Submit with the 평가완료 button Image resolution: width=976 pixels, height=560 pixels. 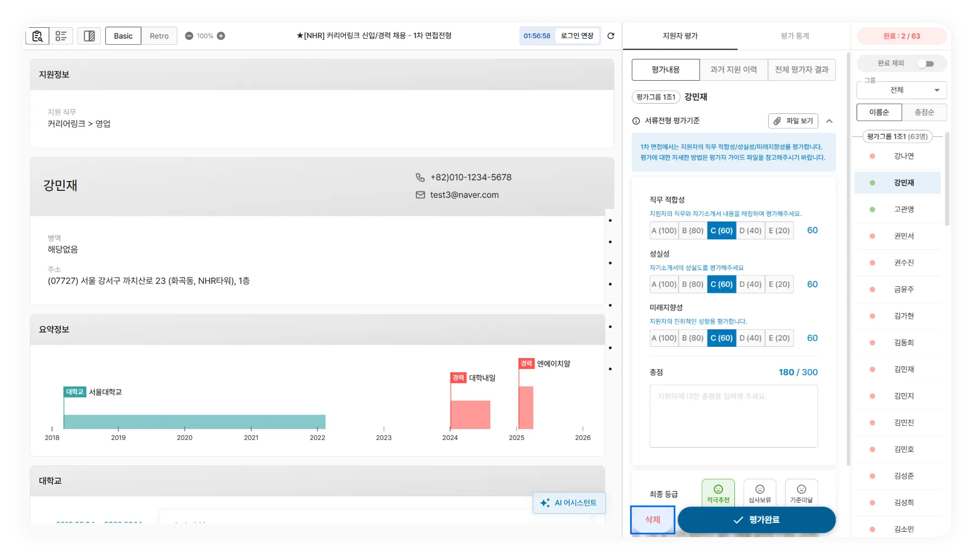coord(756,520)
